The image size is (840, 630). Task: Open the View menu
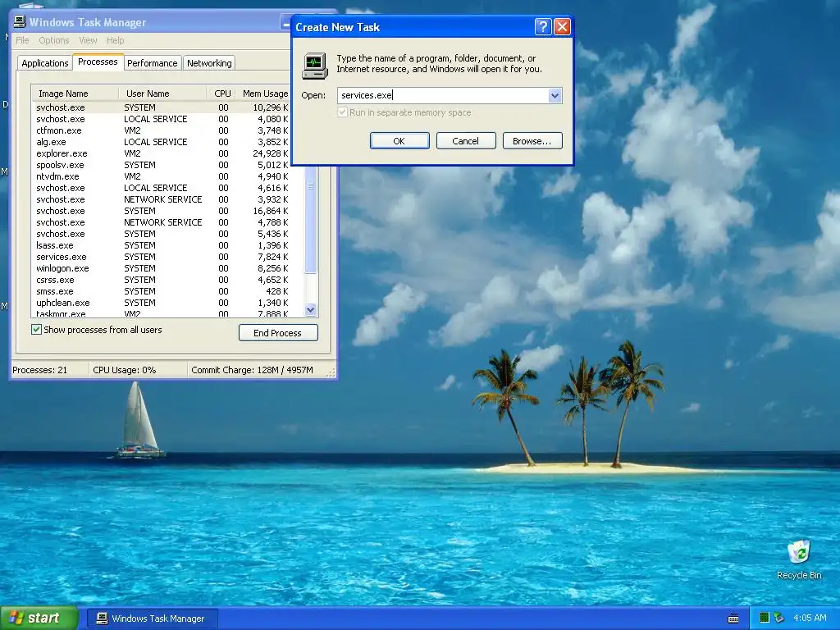click(x=88, y=40)
